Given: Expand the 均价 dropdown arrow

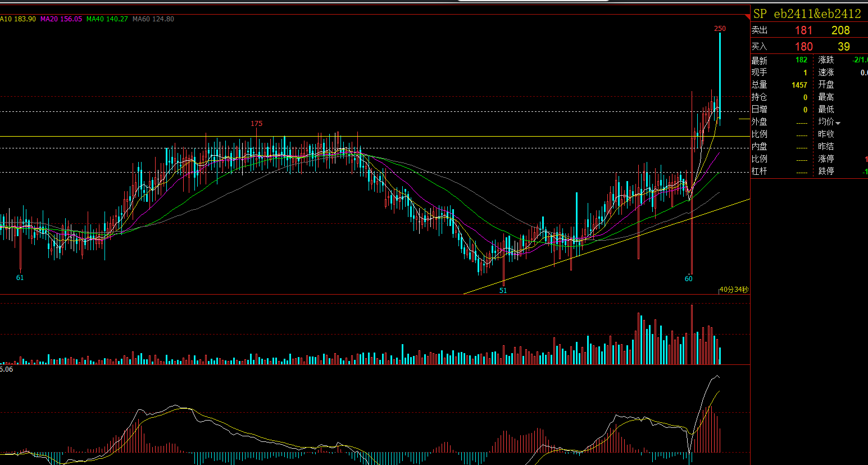Looking at the screenshot, I should (x=838, y=123).
